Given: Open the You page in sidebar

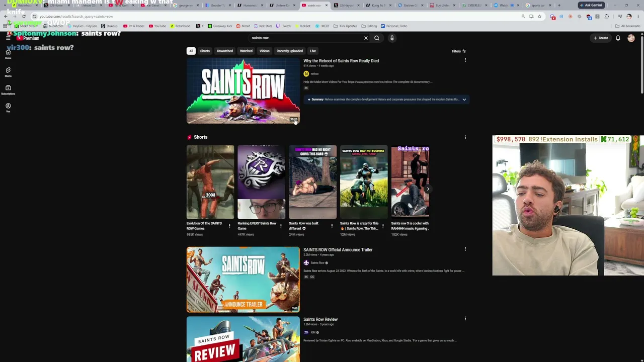Looking at the screenshot, I should pos(8,108).
